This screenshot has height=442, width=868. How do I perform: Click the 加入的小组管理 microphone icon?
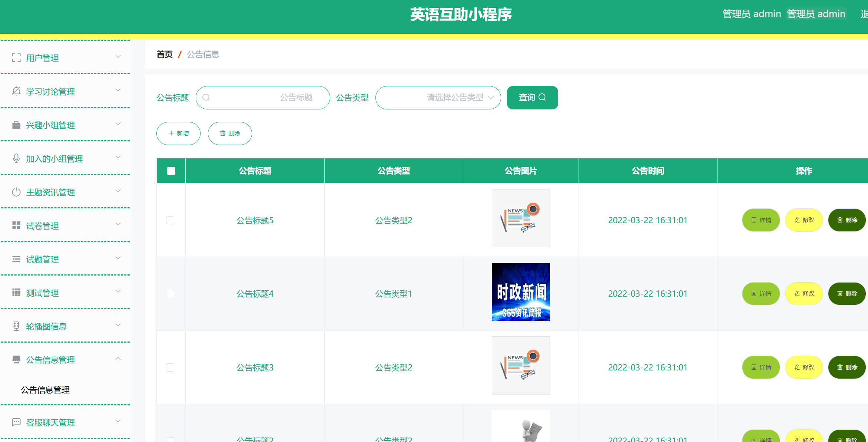pos(16,158)
